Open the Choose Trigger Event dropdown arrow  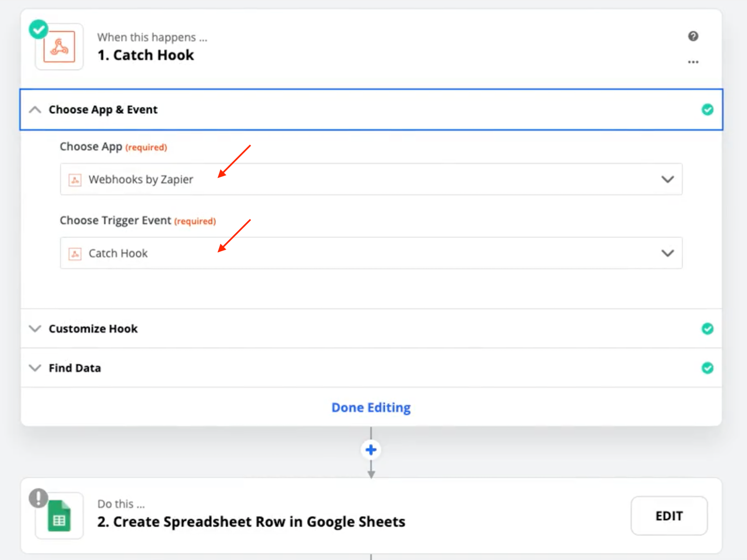[x=668, y=253]
